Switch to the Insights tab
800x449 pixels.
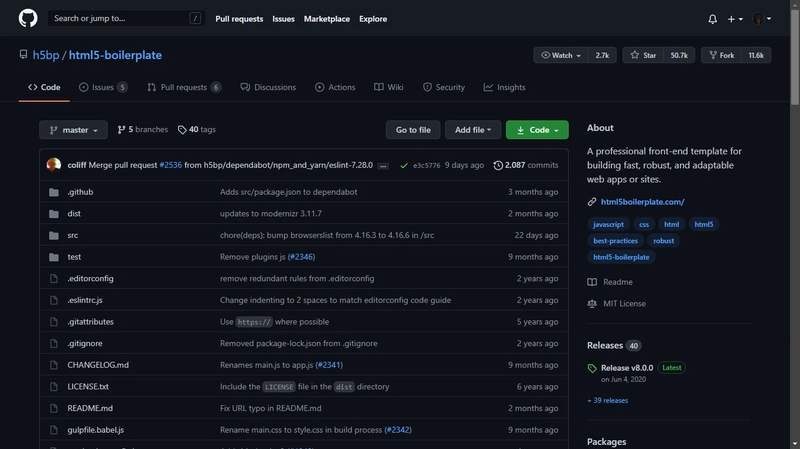(505, 87)
